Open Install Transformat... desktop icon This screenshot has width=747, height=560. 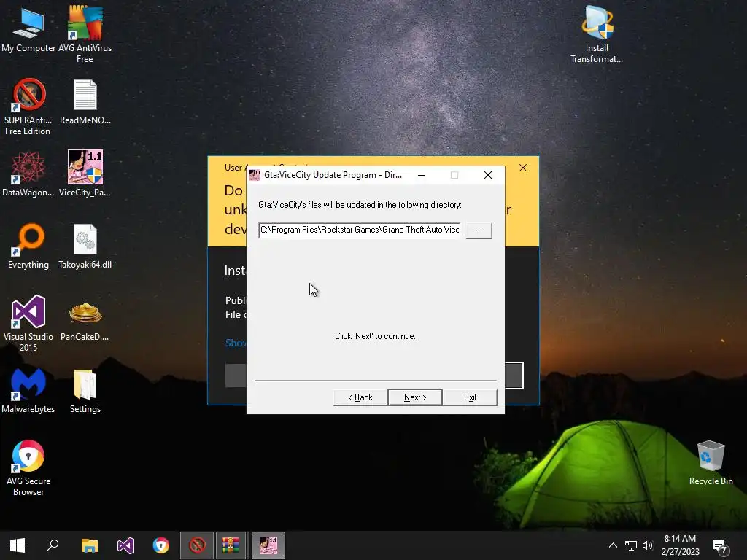point(597,34)
